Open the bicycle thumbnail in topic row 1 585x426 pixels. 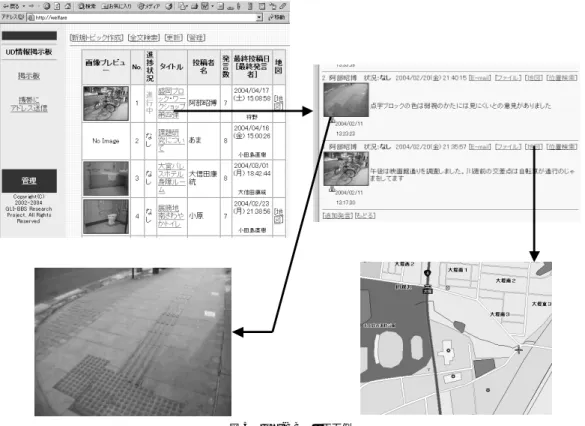tap(106, 103)
